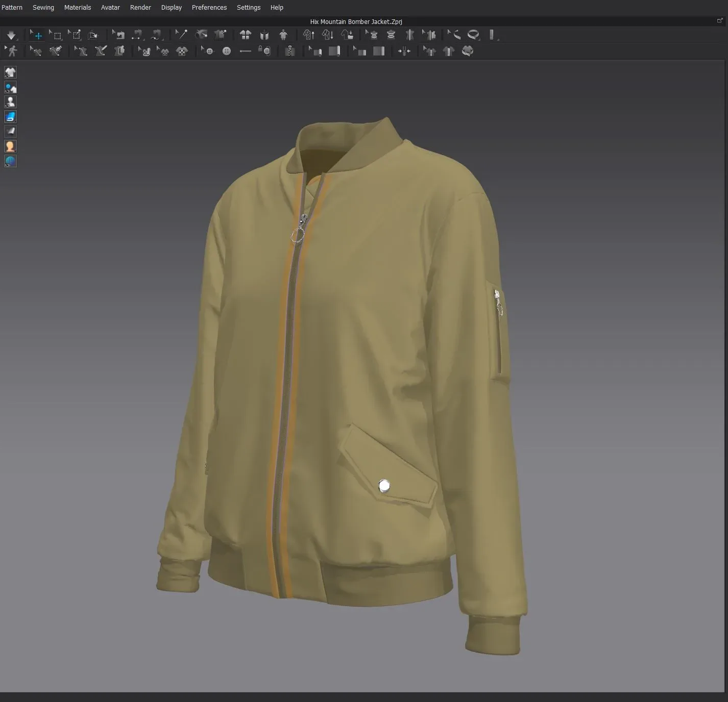This screenshot has height=702, width=728.
Task: Select the Edit Topstitch 3D tool
Action: coord(429,51)
